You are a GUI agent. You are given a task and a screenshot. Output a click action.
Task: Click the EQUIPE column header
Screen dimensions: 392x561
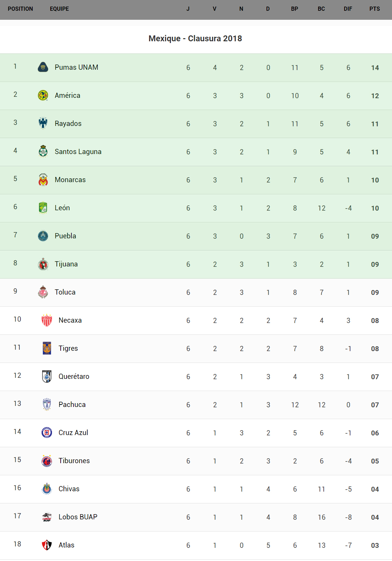tap(59, 9)
